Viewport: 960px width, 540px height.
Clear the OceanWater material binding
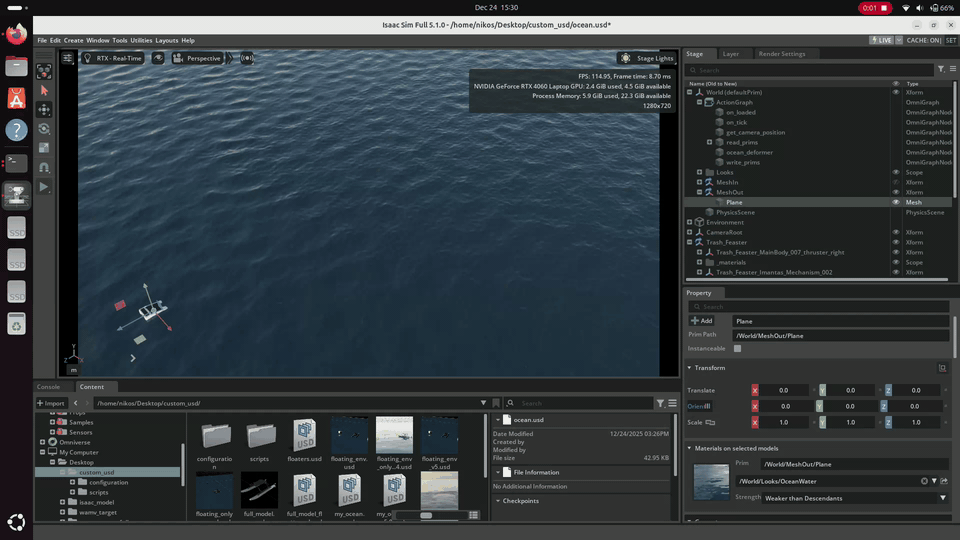(924, 481)
